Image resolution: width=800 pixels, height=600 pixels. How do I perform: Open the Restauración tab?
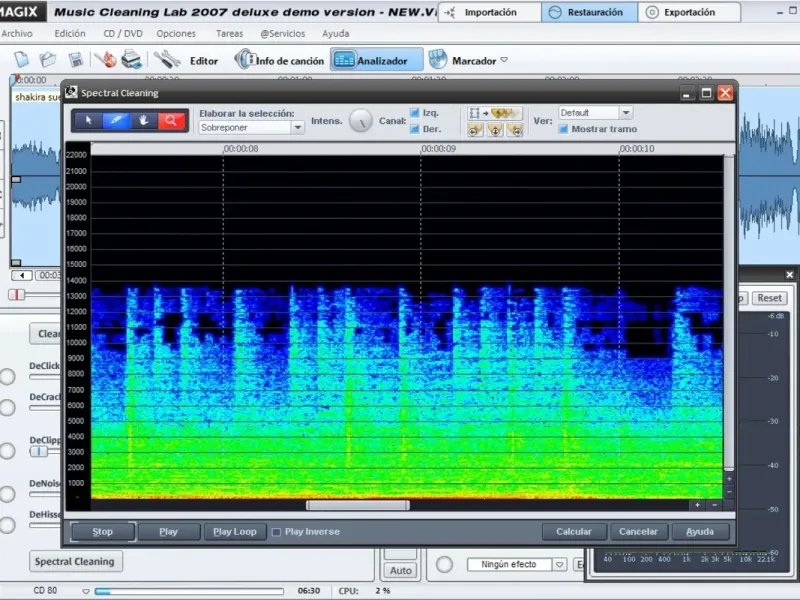pyautogui.click(x=589, y=13)
